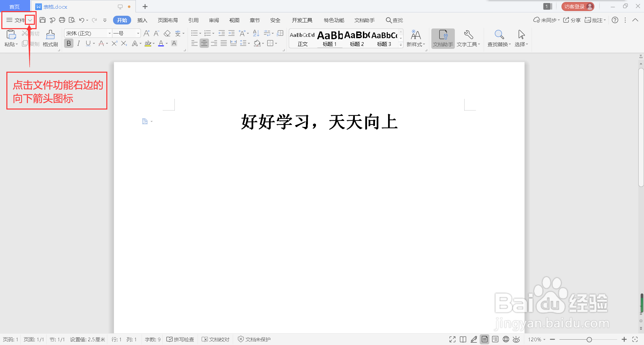Open the 审阅 ribbon tab
The image size is (644, 345).
214,20
